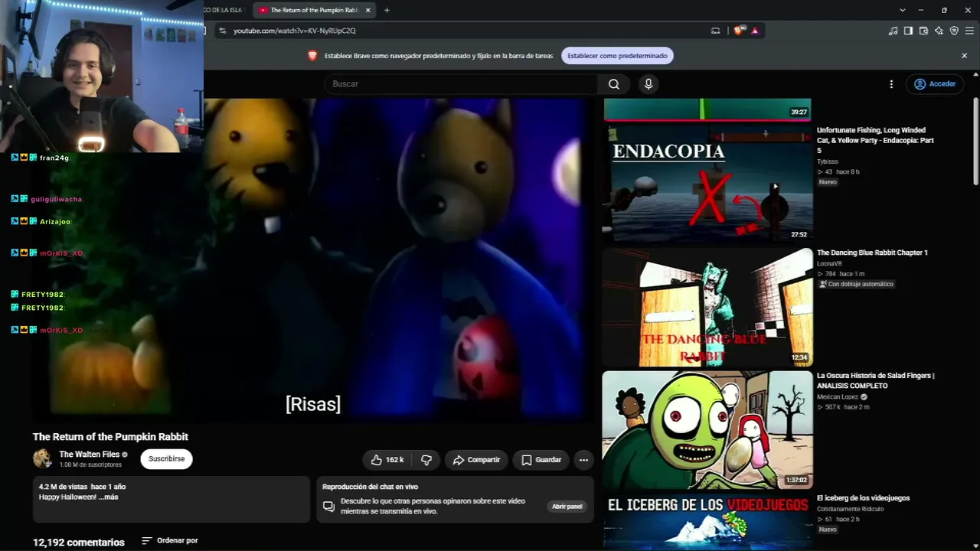Image resolution: width=980 pixels, height=551 pixels.
Task: Click the video title below the player
Action: pyautogui.click(x=110, y=437)
